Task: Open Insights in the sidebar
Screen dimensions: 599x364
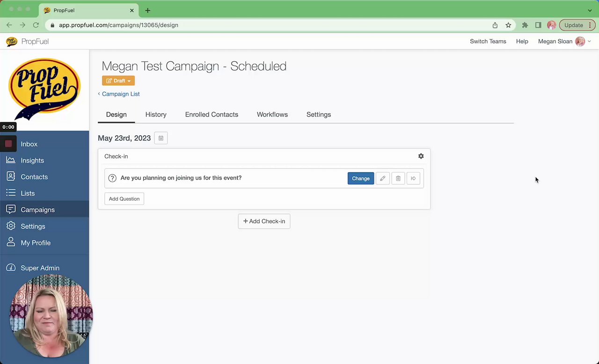Action: [32, 160]
